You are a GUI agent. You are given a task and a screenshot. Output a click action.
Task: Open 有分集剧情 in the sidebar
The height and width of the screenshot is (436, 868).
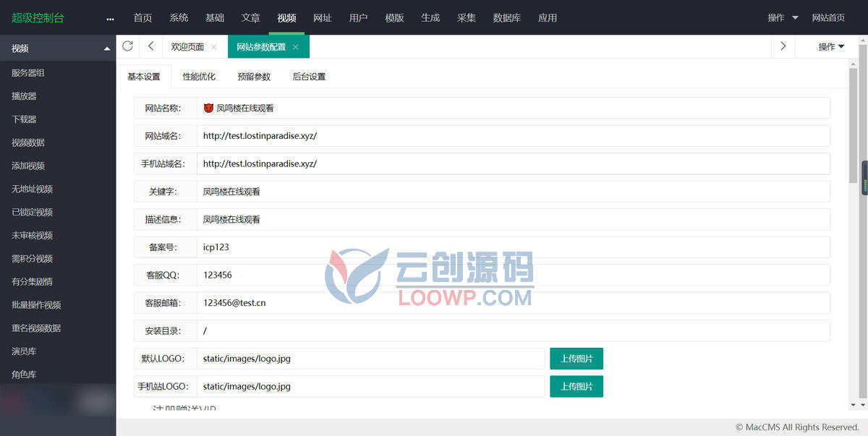(x=32, y=281)
